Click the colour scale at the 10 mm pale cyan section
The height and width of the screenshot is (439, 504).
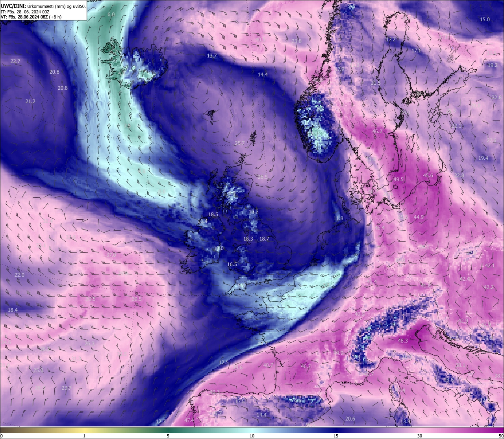pyautogui.click(x=252, y=430)
